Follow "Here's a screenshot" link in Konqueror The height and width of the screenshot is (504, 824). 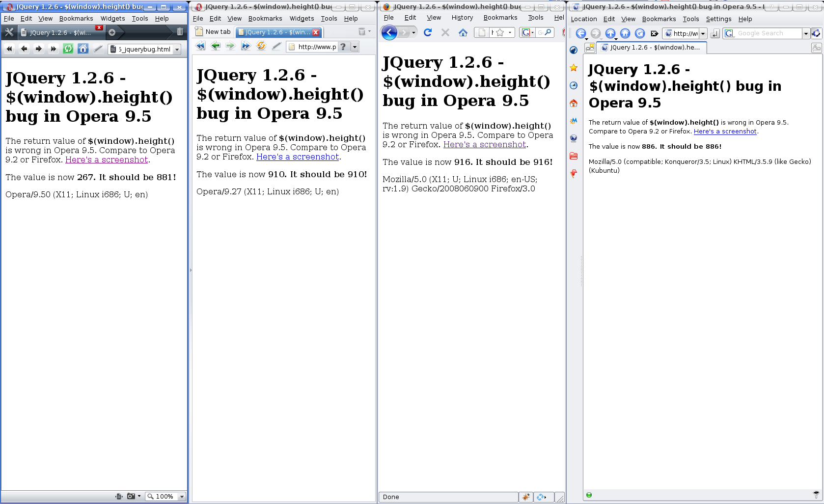pyautogui.click(x=725, y=132)
